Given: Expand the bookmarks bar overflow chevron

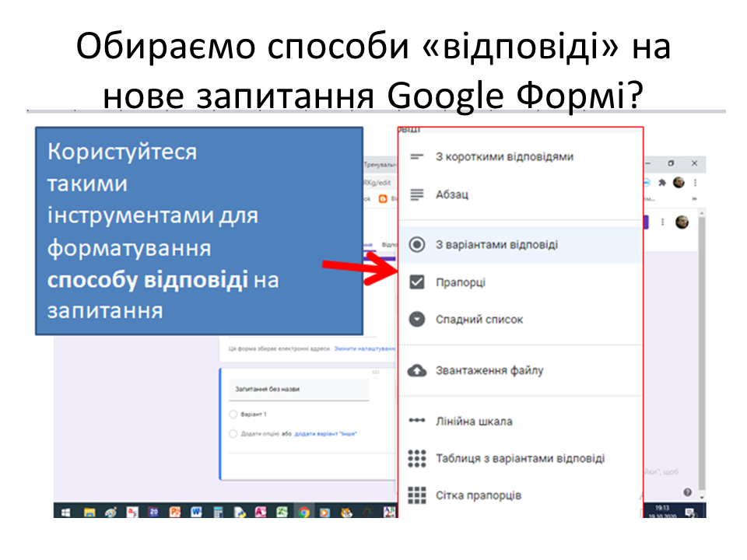Looking at the screenshot, I should tap(695, 199).
